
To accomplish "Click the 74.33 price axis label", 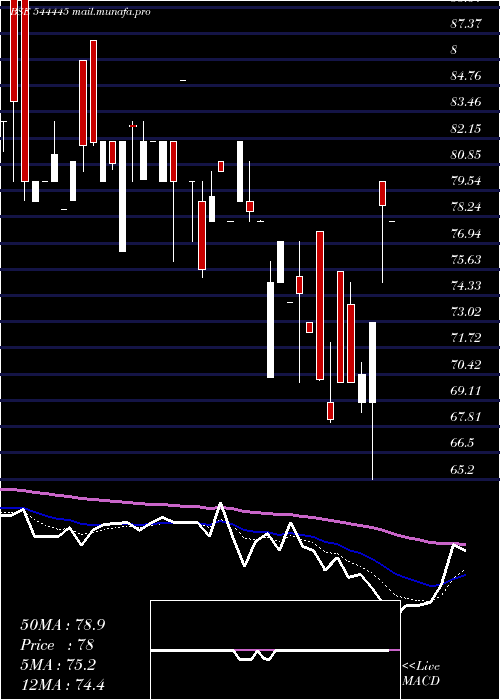I will click(466, 286).
